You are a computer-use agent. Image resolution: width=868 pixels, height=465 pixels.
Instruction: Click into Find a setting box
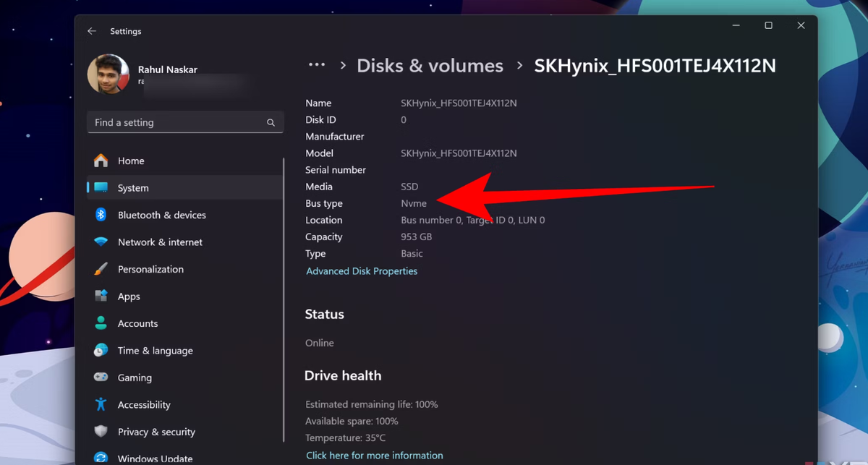(x=185, y=122)
